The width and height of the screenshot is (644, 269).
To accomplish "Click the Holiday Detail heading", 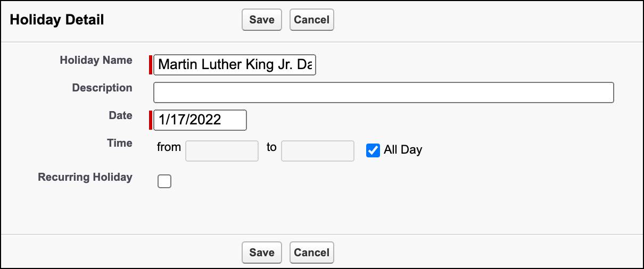I will [57, 20].
